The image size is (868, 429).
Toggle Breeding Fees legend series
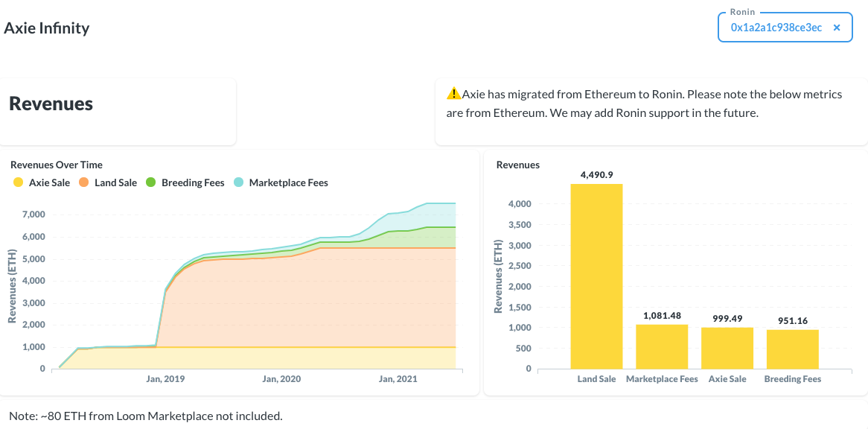(185, 182)
